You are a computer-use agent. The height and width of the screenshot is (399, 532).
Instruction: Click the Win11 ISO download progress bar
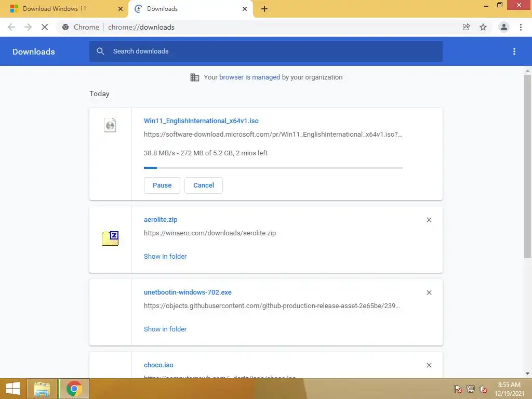click(x=273, y=168)
